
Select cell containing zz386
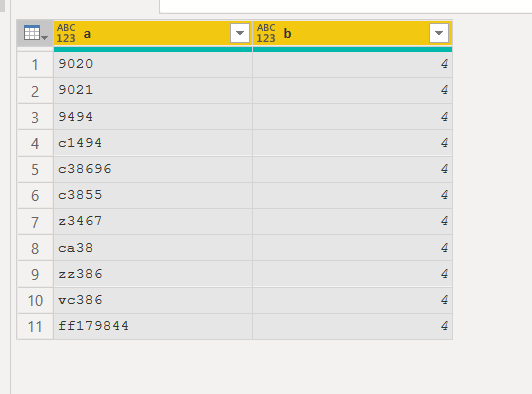pyautogui.click(x=153, y=274)
